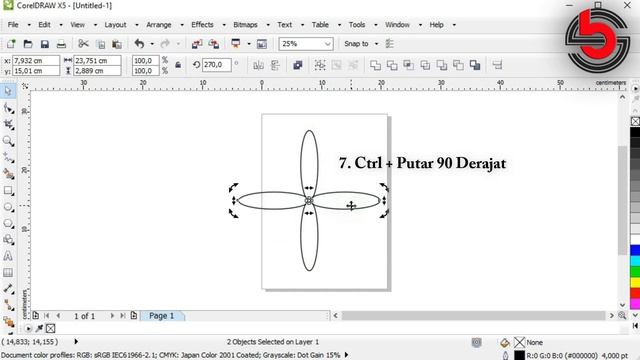640x360 pixels.
Task: Undo the last action
Action: [x=139, y=44]
